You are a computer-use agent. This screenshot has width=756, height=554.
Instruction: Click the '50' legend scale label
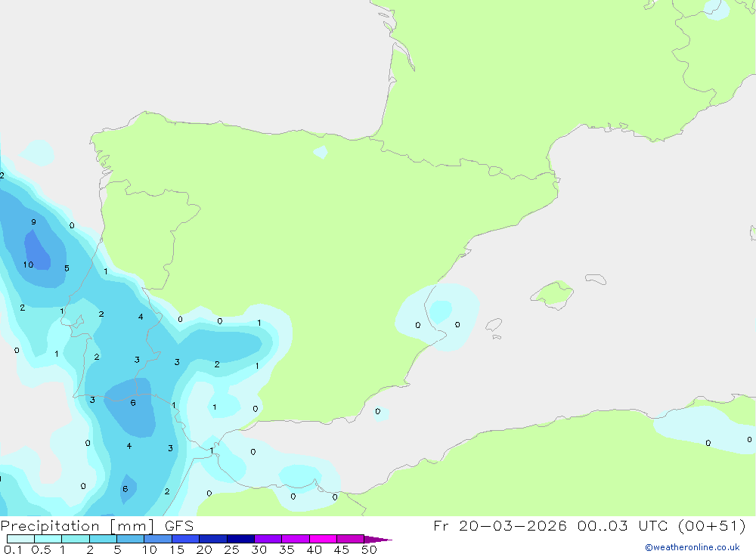369,549
